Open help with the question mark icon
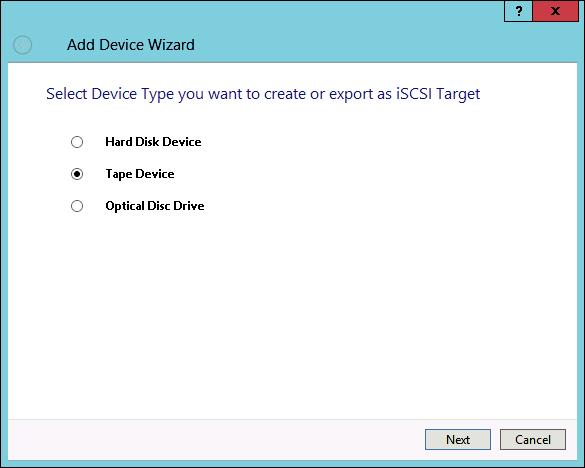 coord(518,11)
